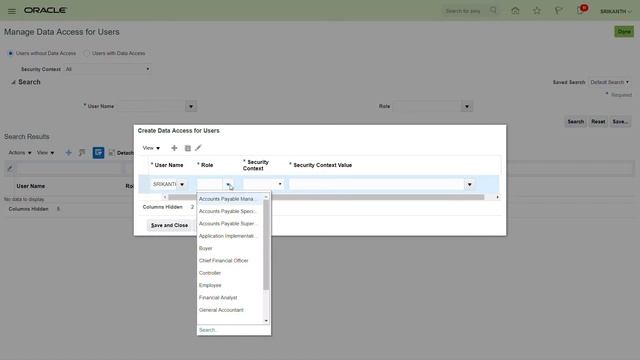Image resolution: width=640 pixels, height=360 pixels.
Task: Click the Done button
Action: 624,31
